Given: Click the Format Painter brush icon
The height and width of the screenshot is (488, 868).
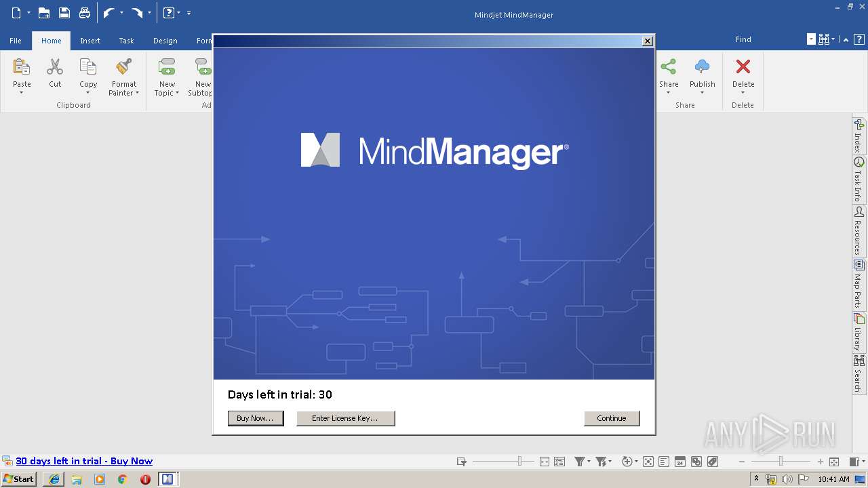Looking at the screenshot, I should (x=124, y=66).
